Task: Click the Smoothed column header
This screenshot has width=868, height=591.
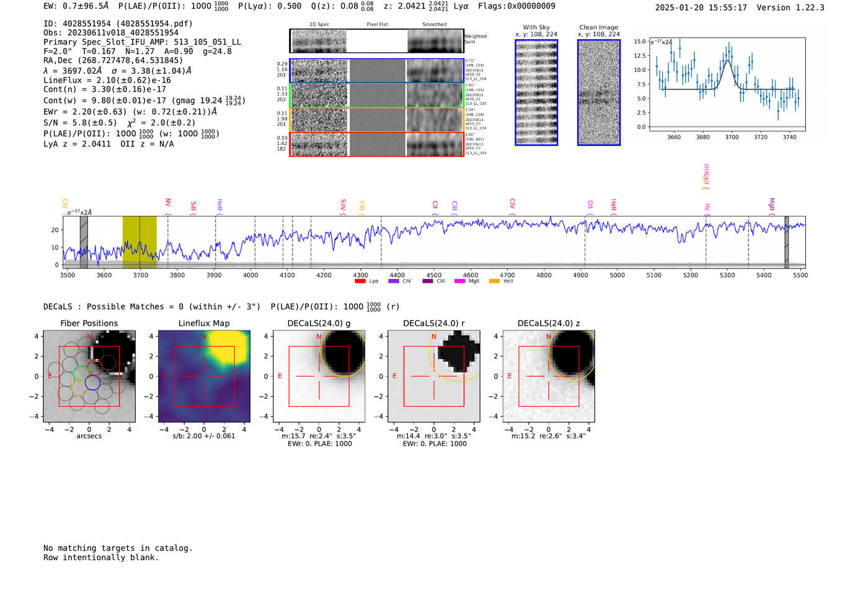Action: coord(435,25)
